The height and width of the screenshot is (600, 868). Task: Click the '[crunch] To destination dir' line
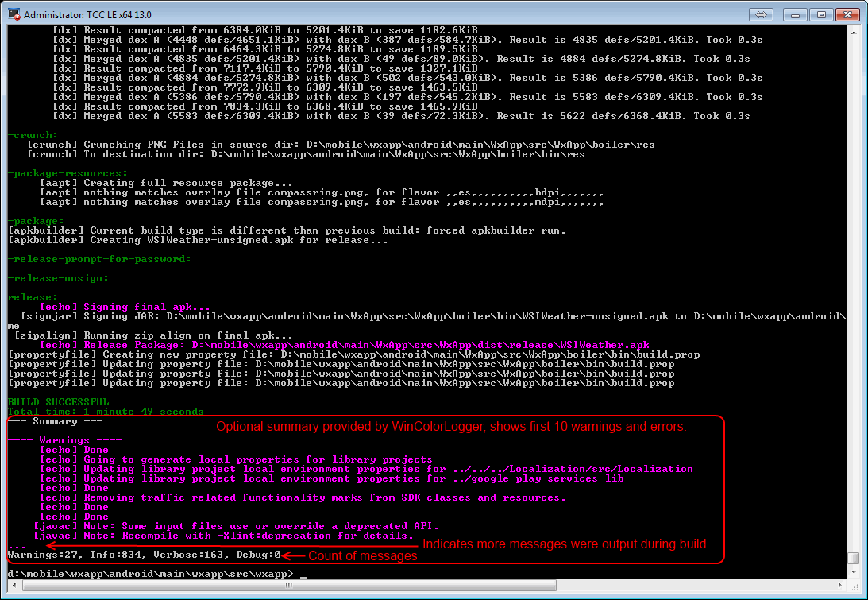point(306,155)
